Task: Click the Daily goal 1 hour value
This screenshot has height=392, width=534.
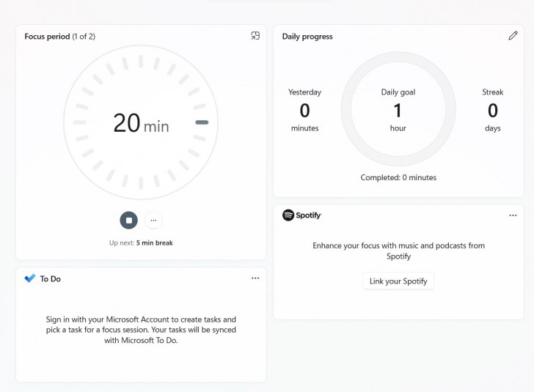Action: (398, 111)
